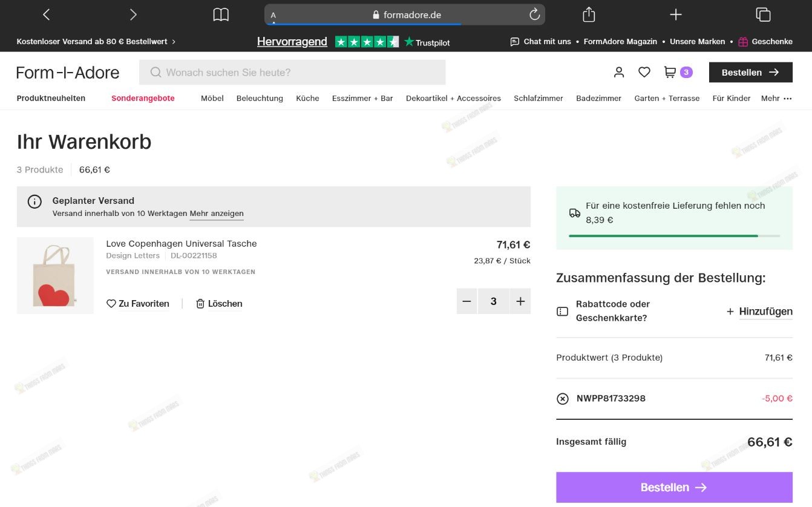812x507 pixels.
Task: Go back with Safari's back arrow
Action: [47, 15]
